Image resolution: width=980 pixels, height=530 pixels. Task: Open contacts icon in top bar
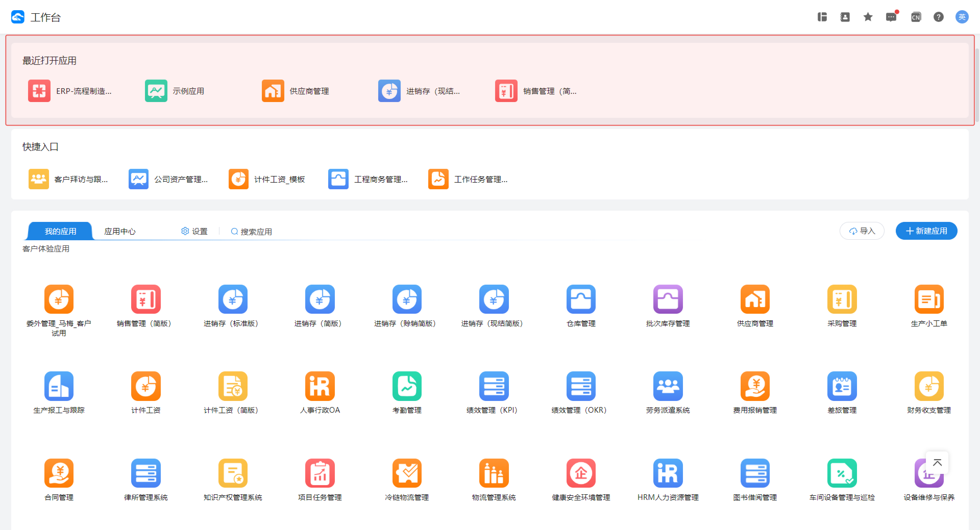pyautogui.click(x=845, y=17)
